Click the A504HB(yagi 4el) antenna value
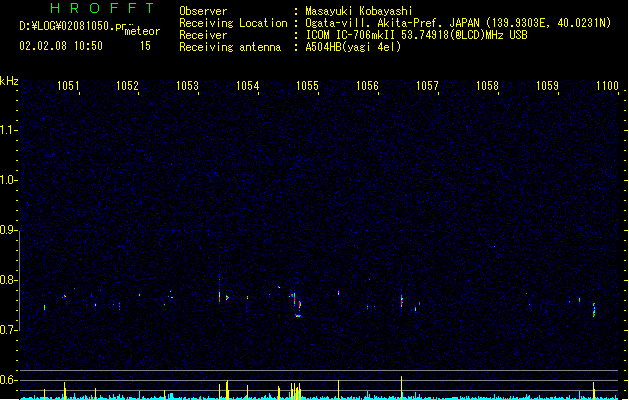The height and width of the screenshot is (400, 629). coord(353,47)
